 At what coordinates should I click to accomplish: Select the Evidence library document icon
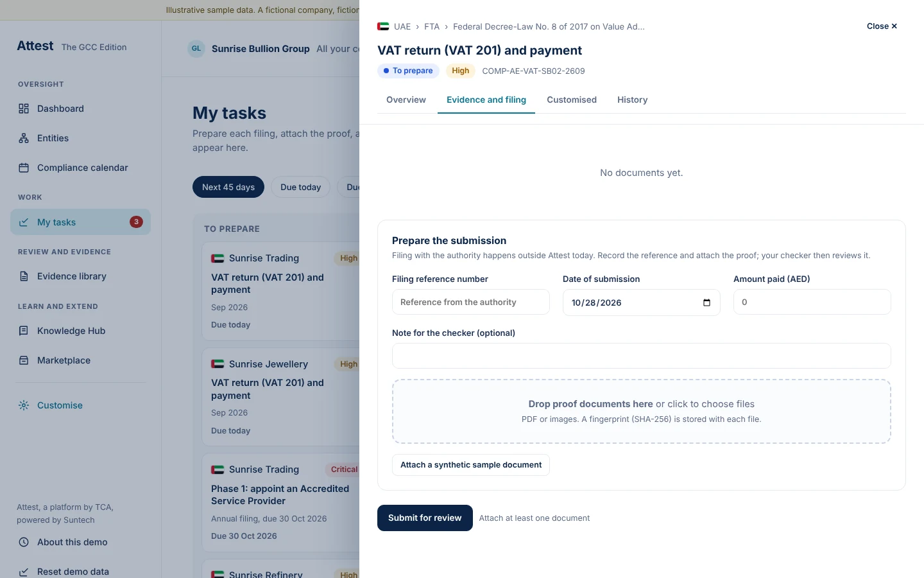coord(24,276)
